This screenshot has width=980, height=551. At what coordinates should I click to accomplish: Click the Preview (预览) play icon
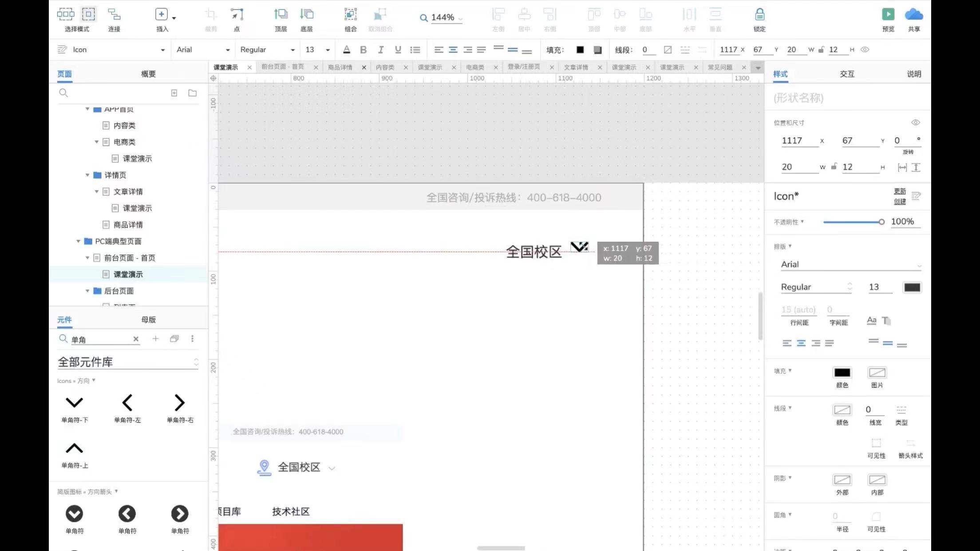point(888,14)
